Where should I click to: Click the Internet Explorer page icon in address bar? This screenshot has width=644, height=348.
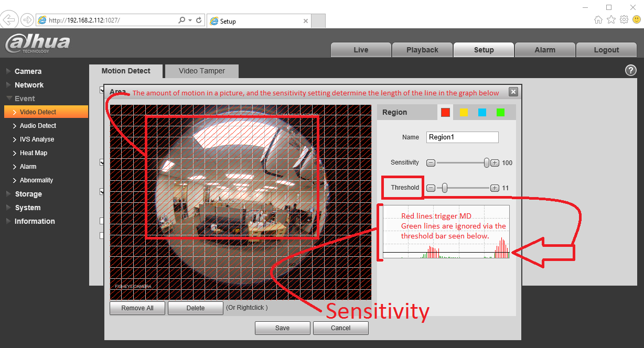point(42,20)
